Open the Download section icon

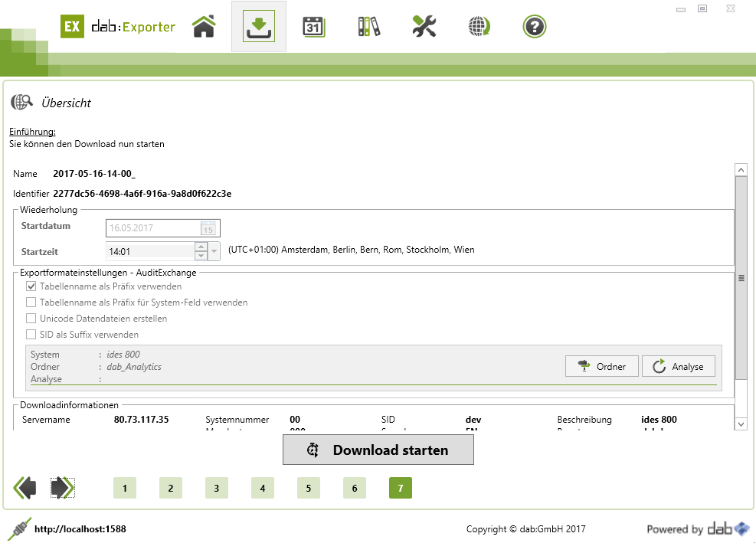point(259,27)
